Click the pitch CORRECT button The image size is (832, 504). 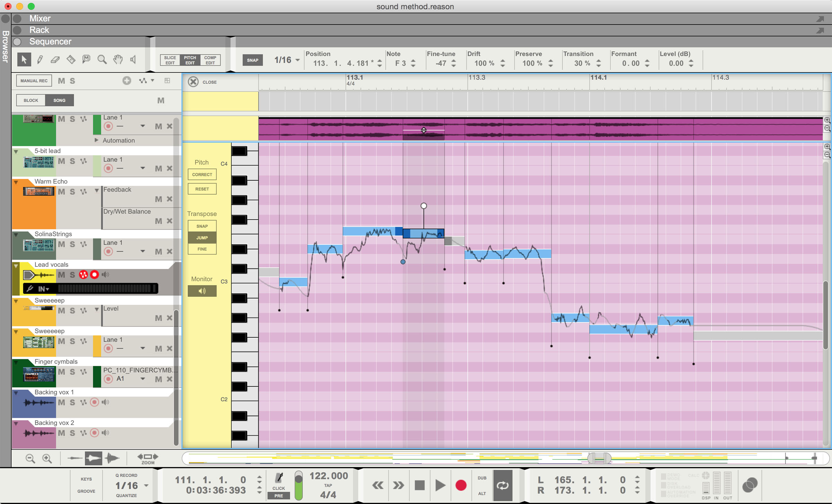(202, 175)
